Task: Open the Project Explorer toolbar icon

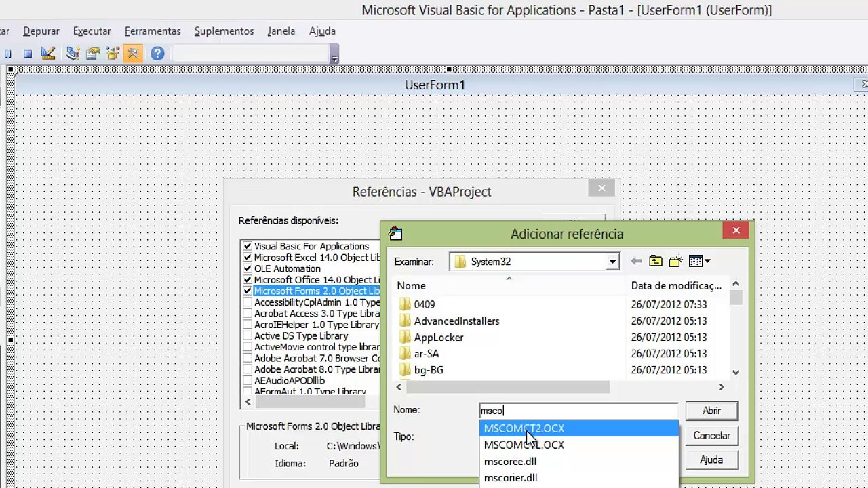Action: [73, 53]
